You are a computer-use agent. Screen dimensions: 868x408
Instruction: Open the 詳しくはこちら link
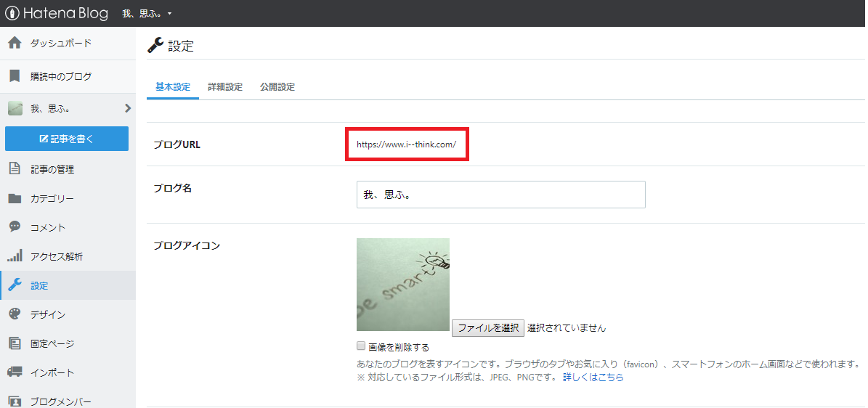point(593,377)
